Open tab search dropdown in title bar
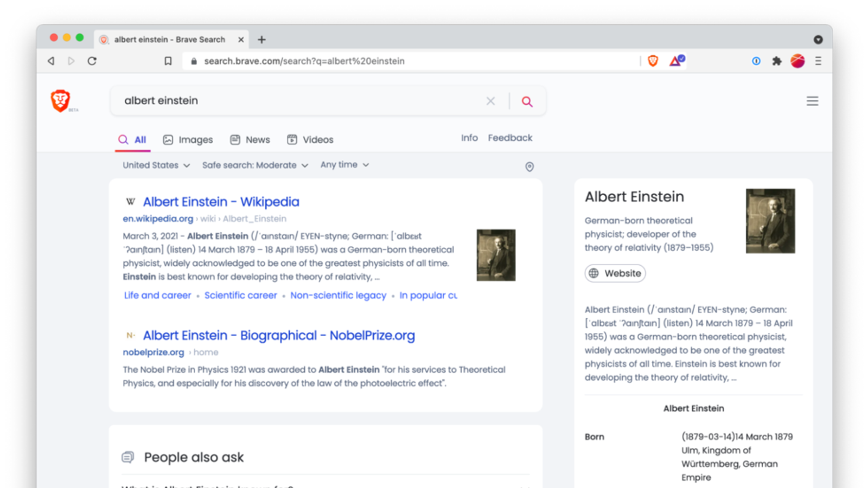This screenshot has height=488, width=868. coord(818,40)
